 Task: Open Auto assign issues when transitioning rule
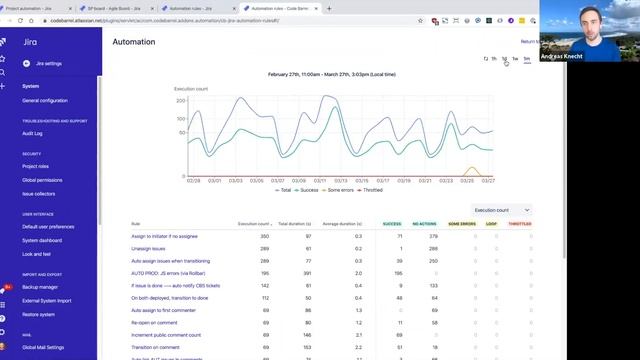(171, 261)
